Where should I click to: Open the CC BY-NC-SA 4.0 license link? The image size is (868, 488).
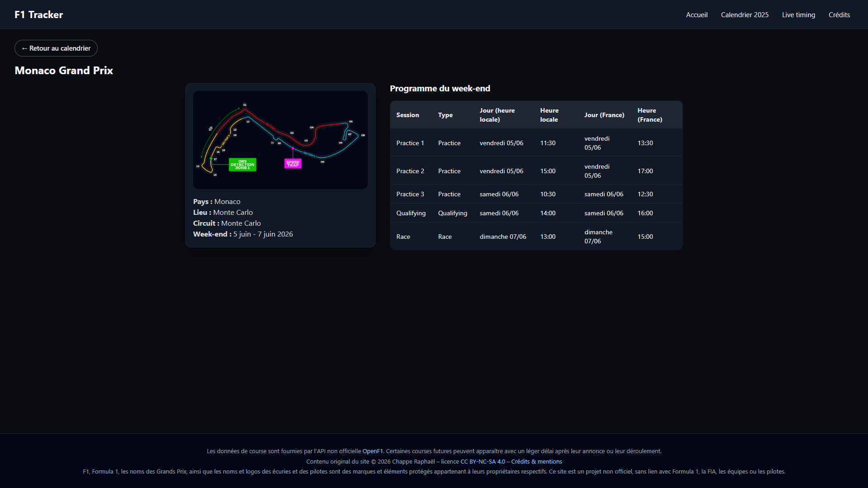pyautogui.click(x=483, y=461)
